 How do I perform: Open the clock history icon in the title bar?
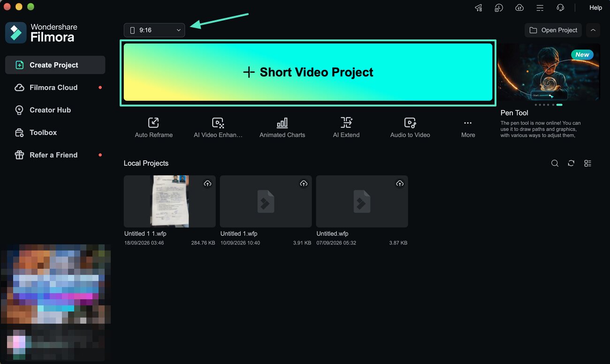499,8
